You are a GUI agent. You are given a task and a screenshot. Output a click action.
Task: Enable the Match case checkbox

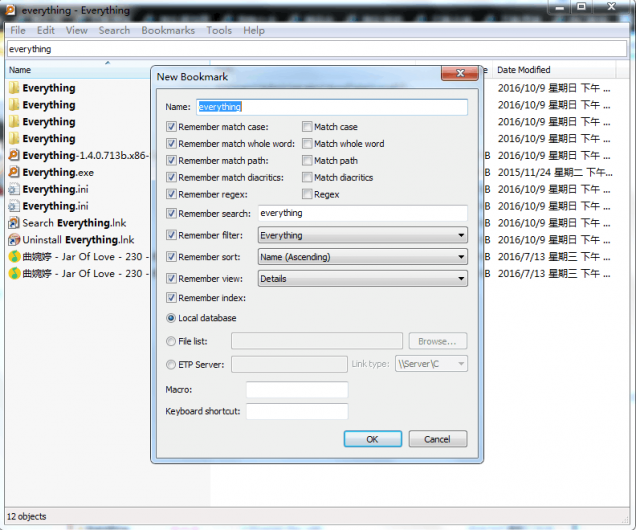307,127
